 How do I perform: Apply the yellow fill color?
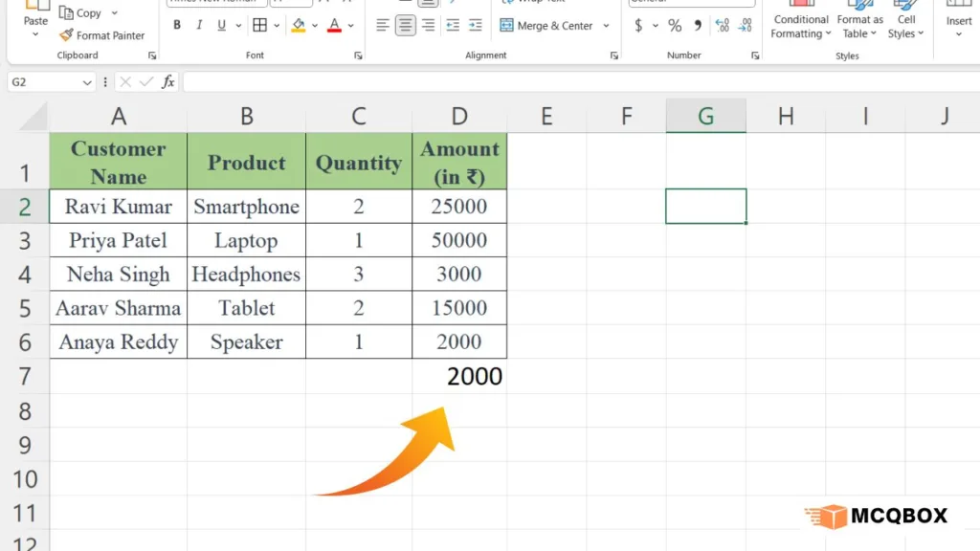[x=299, y=26]
